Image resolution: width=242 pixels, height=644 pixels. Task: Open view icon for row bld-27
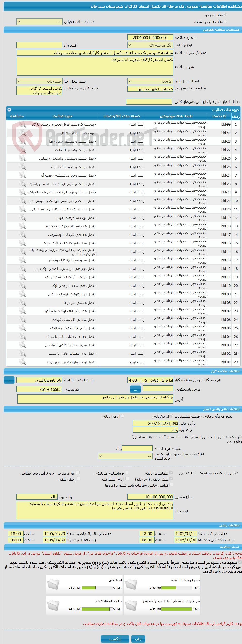click(x=23, y=150)
